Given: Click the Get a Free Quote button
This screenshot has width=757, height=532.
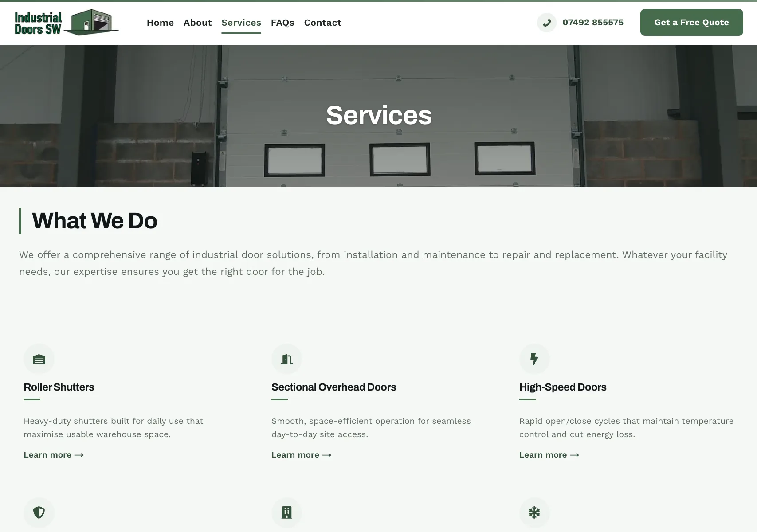Looking at the screenshot, I should tap(691, 23).
